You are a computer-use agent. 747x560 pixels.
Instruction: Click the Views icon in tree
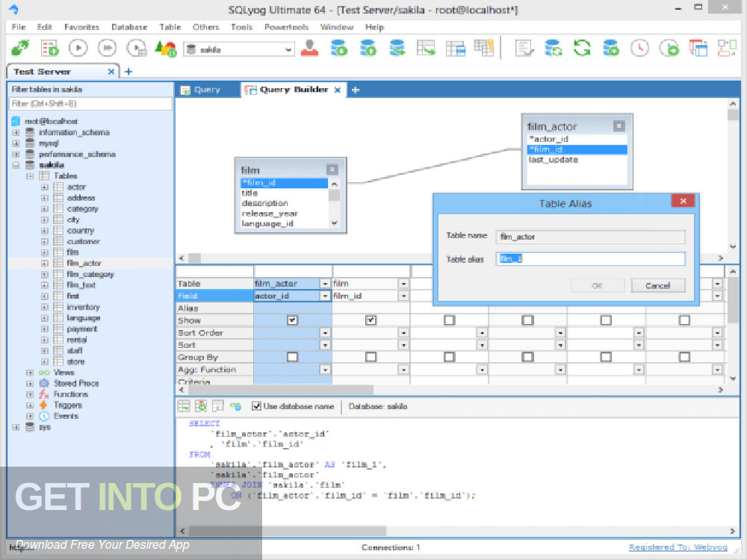44,373
